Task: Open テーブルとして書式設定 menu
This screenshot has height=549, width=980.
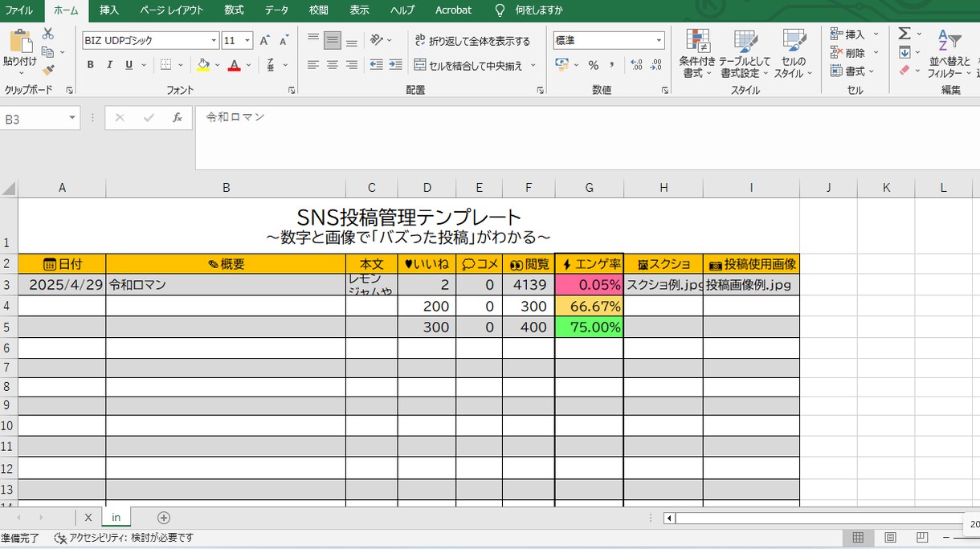Action: (x=745, y=54)
